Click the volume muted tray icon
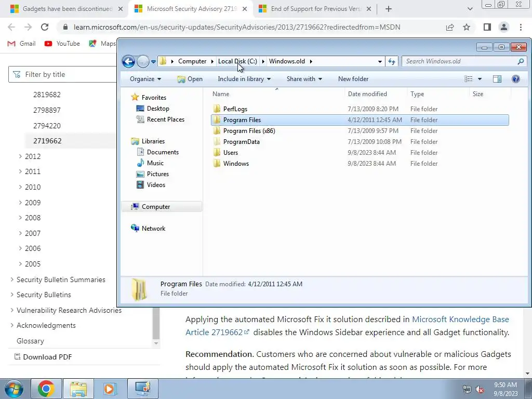Viewport: 532px width, 399px height. [480, 389]
